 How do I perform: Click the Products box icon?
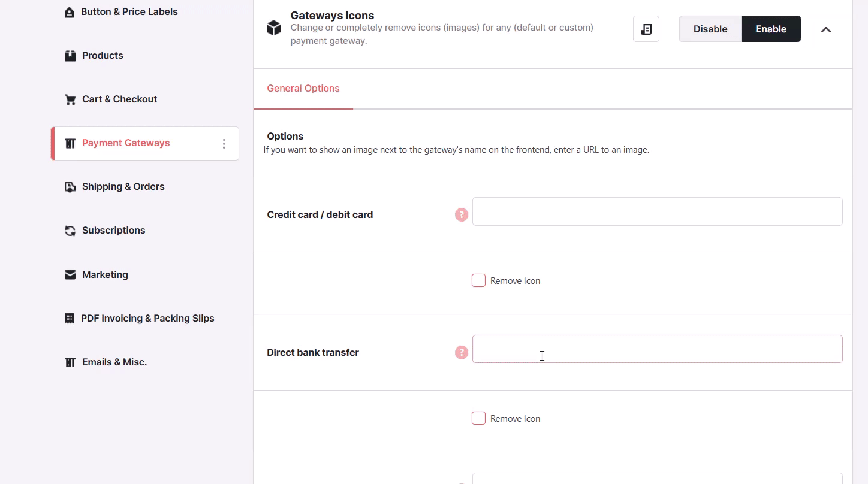pyautogui.click(x=70, y=56)
